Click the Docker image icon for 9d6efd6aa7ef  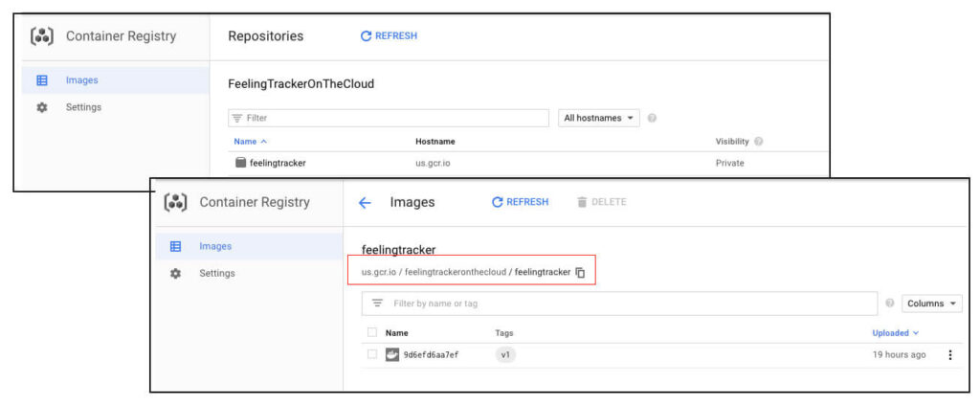[x=391, y=355]
